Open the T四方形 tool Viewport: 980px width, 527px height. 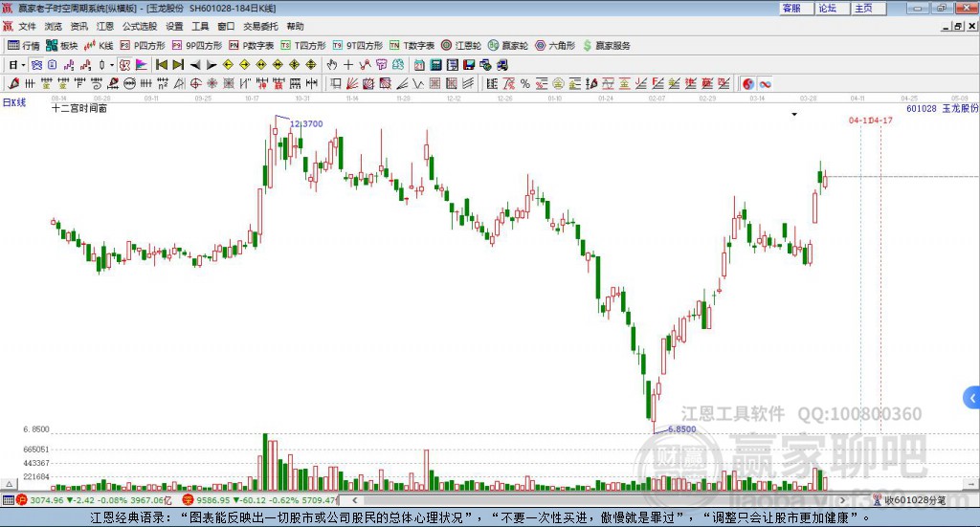click(x=303, y=46)
